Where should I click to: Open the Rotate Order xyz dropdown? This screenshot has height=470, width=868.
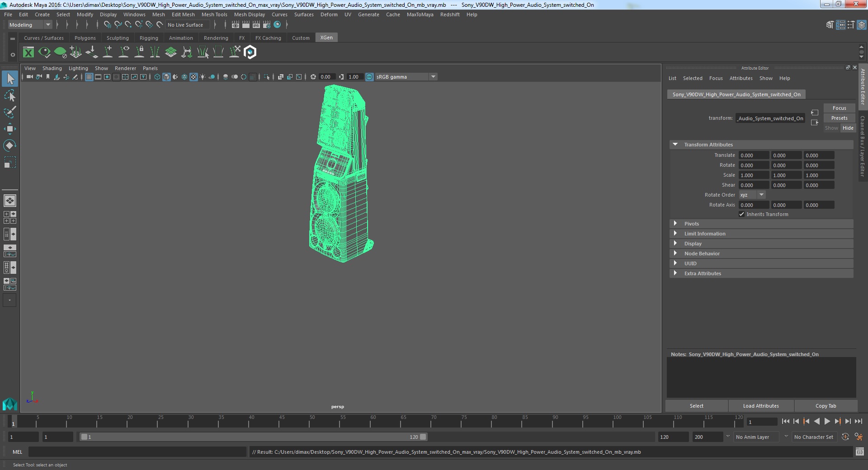coord(752,195)
